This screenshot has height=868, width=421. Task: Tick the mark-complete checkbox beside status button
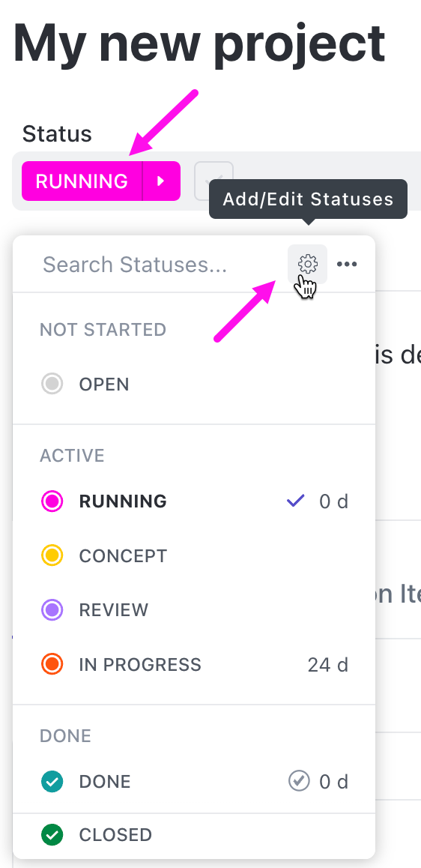213,181
